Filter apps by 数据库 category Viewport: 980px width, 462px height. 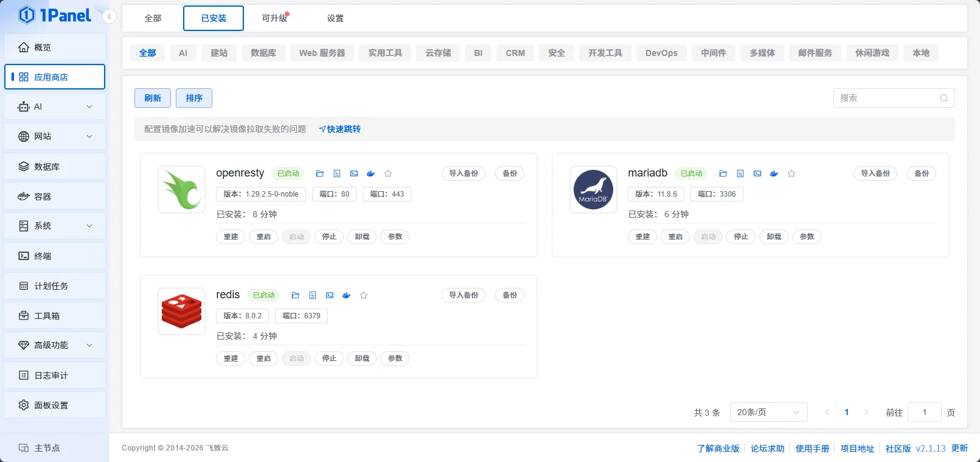pos(263,53)
